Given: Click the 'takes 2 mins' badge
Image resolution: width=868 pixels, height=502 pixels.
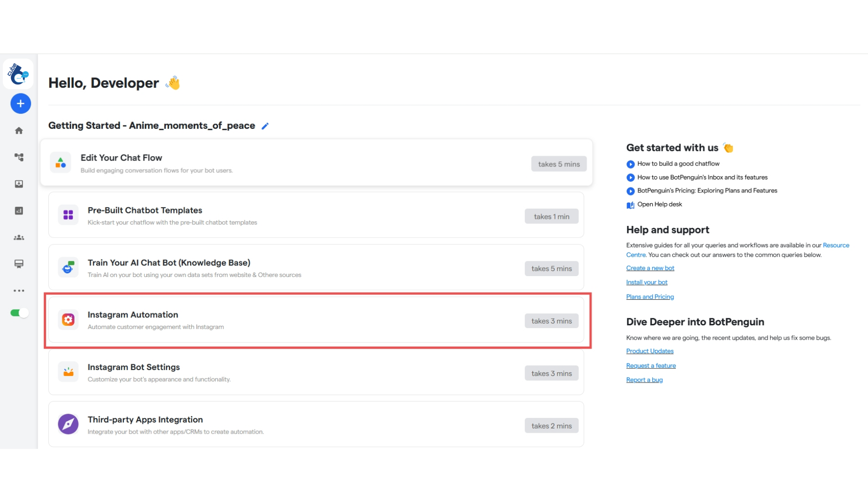Looking at the screenshot, I should tap(552, 426).
